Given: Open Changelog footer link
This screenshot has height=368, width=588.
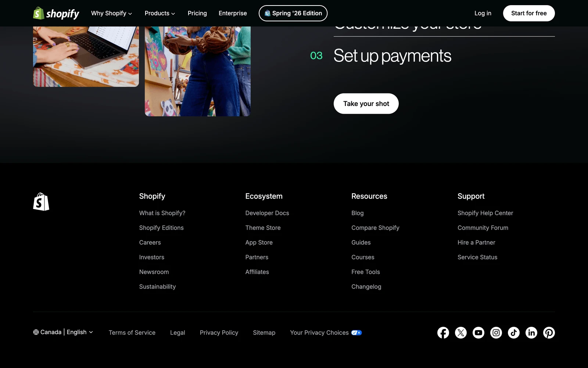Looking at the screenshot, I should 366,287.
